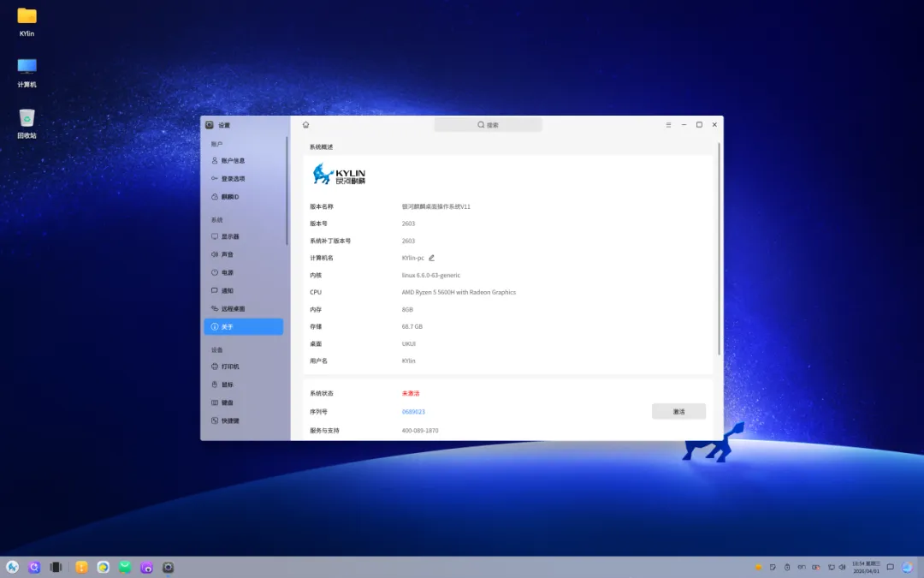Open the 快捷键 shortcuts settings

[x=243, y=420]
